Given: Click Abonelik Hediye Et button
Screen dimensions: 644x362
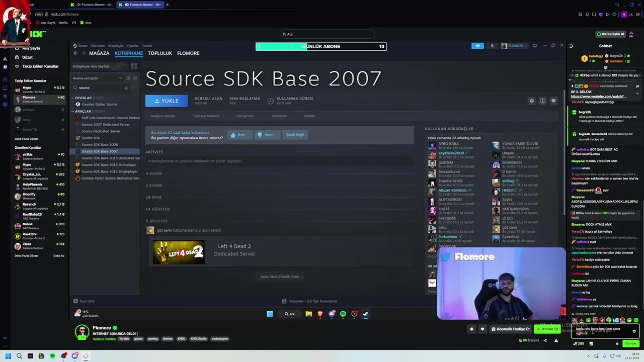Looking at the screenshot, I should click(x=510, y=329).
